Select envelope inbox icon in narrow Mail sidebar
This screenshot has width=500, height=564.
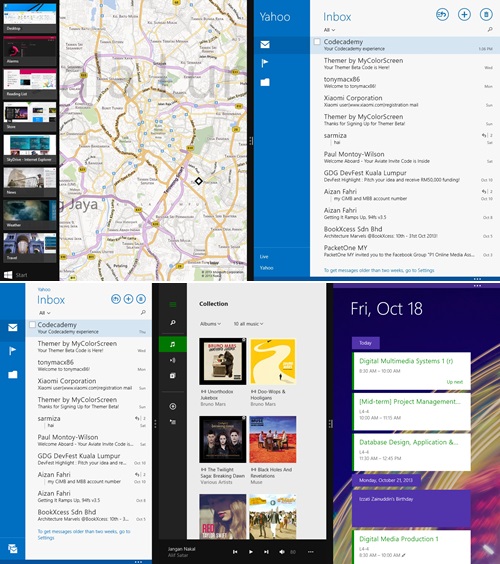(x=13, y=327)
